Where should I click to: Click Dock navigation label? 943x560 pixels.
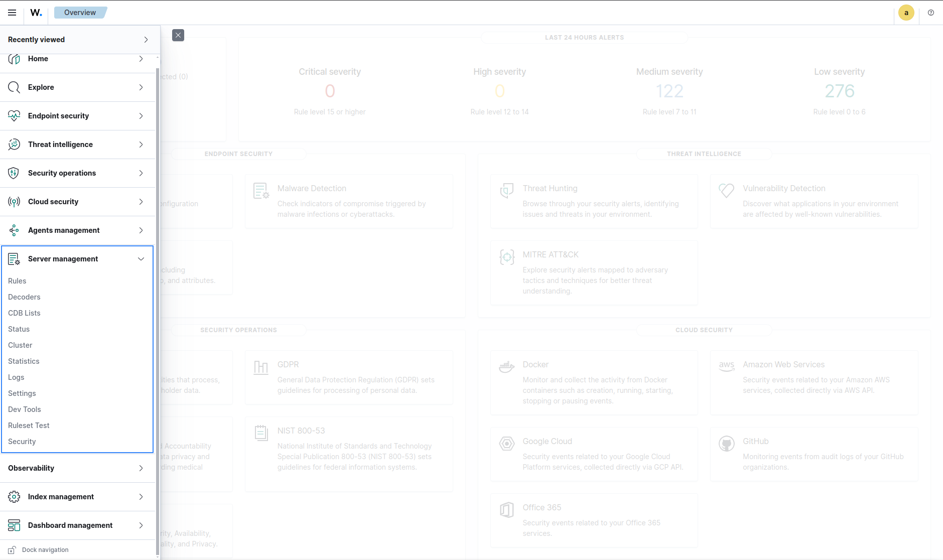click(x=45, y=550)
